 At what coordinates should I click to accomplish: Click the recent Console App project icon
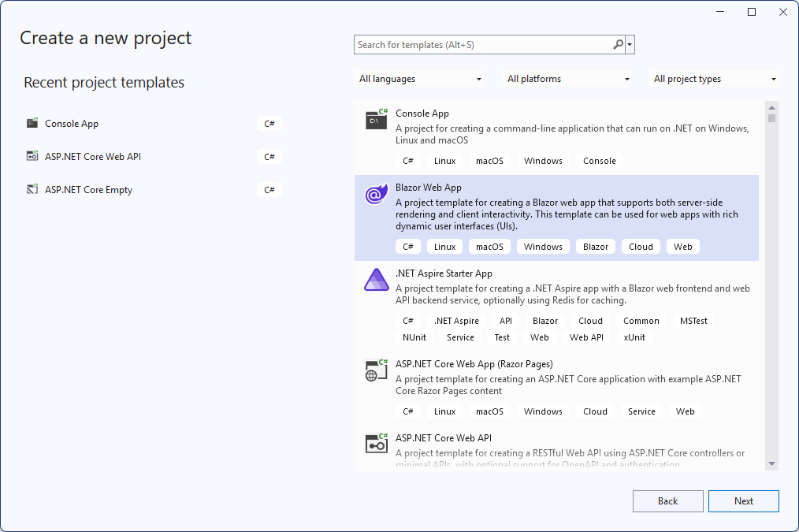[x=32, y=123]
